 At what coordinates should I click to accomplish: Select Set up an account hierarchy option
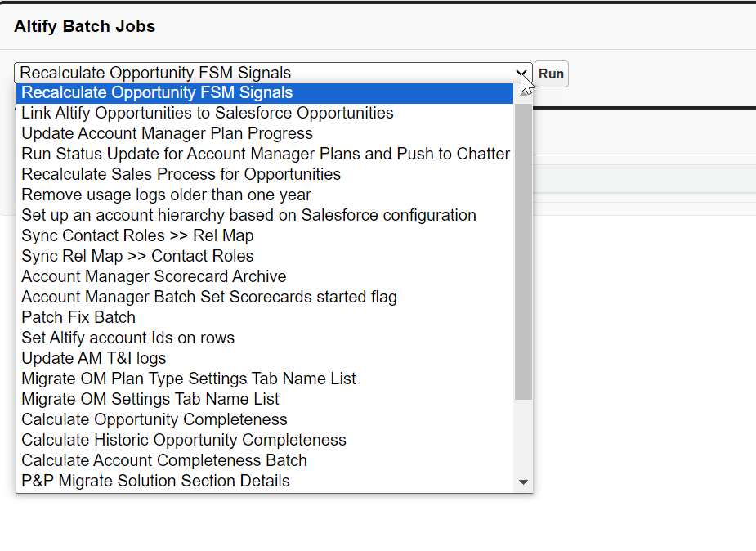(x=265, y=215)
